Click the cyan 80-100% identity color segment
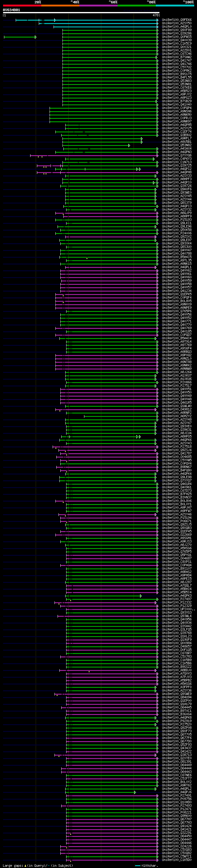Viewport: 197px width, 868px height. pyautogui.click(x=175, y=6)
